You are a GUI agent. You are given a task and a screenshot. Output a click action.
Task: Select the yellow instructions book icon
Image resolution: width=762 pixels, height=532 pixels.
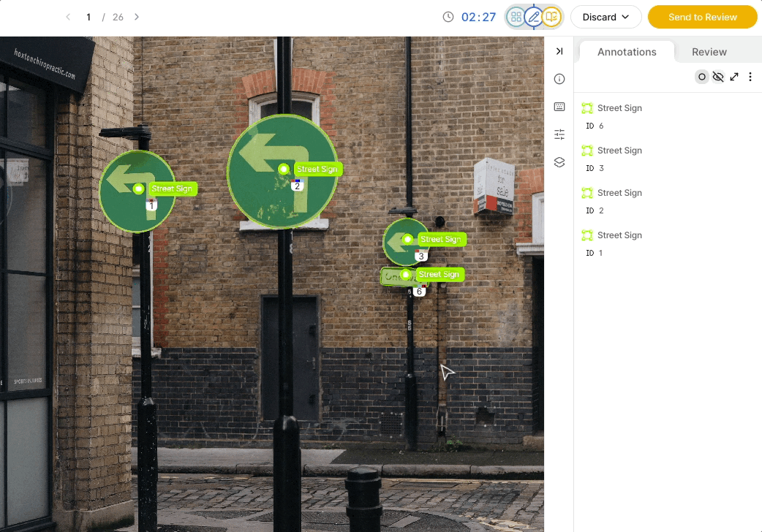coord(551,17)
